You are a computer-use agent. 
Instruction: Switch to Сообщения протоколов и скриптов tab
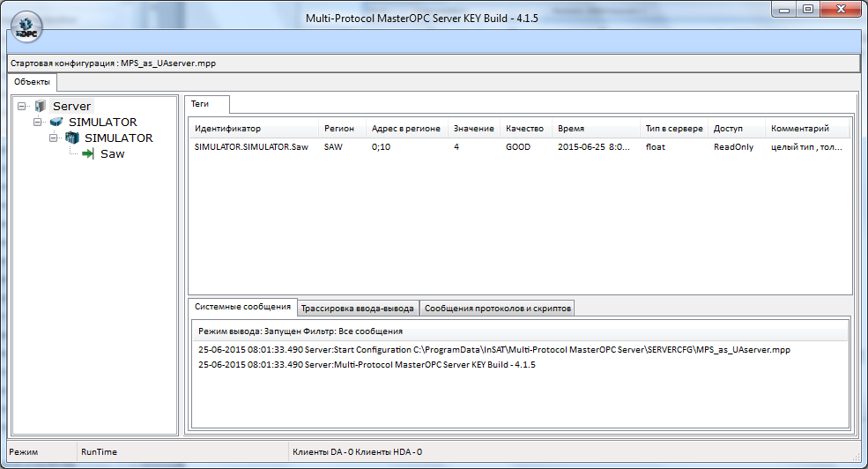coord(498,309)
